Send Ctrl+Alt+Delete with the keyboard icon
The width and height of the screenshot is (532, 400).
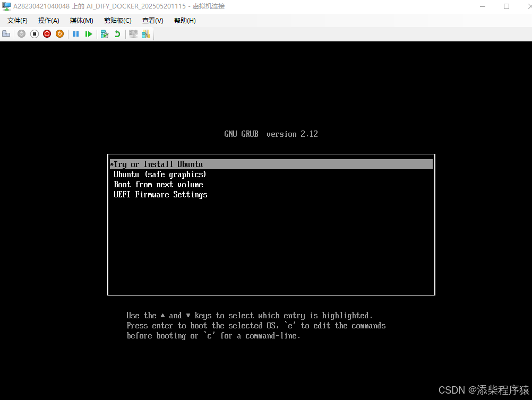6,34
